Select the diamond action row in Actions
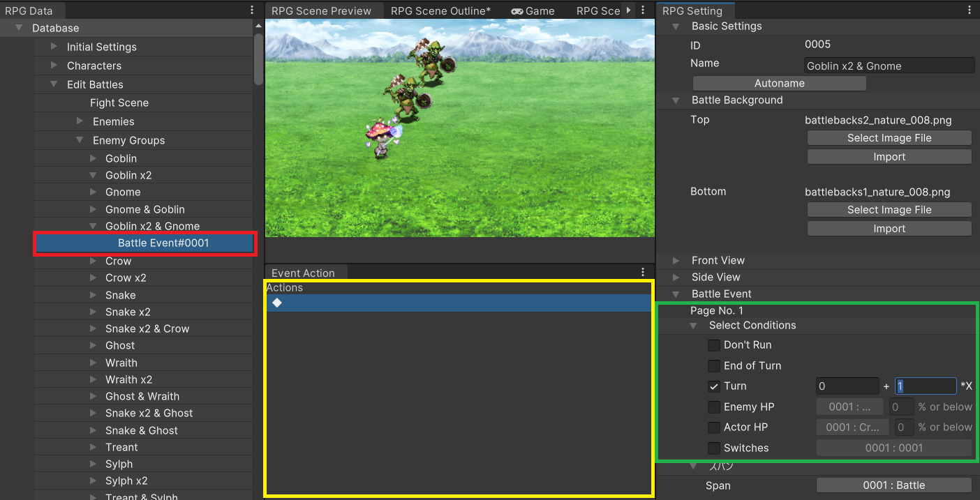The height and width of the screenshot is (500, 980). pyautogui.click(x=459, y=303)
